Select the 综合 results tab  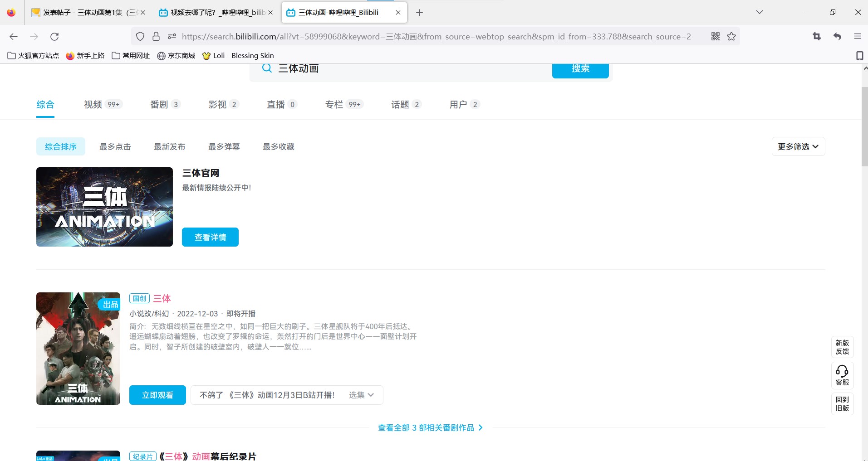pos(45,105)
